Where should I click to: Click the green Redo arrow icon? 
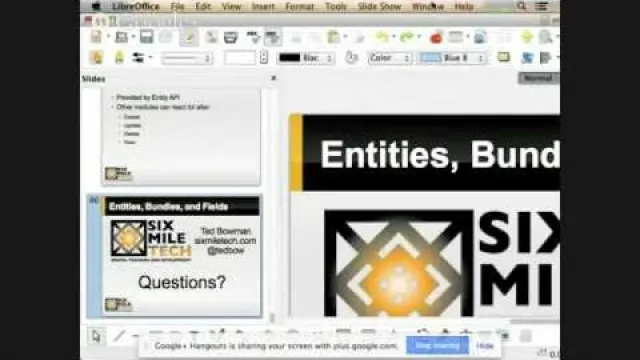pos(407,38)
